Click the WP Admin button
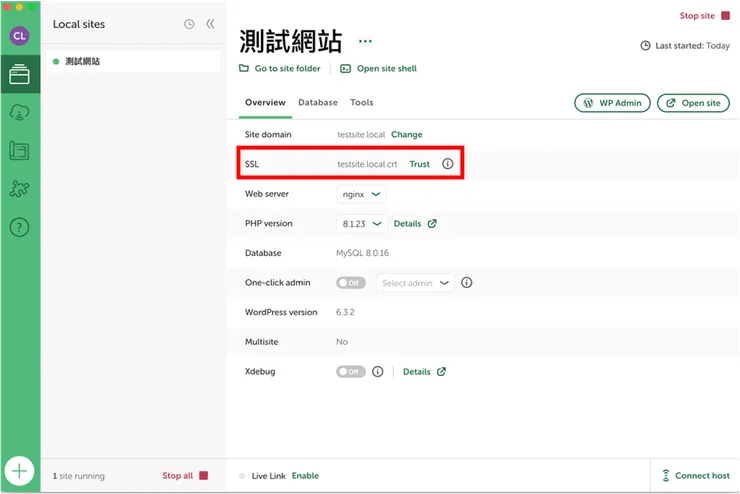740x494 pixels. click(x=612, y=103)
